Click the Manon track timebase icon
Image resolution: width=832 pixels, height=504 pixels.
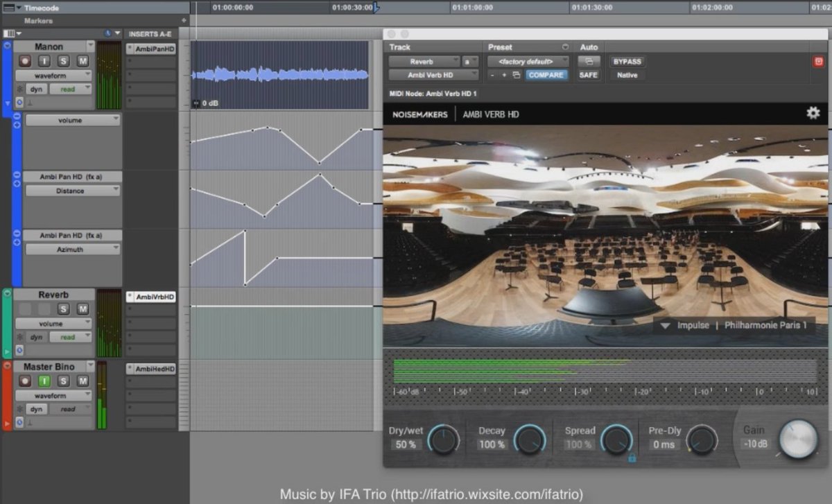click(x=19, y=102)
